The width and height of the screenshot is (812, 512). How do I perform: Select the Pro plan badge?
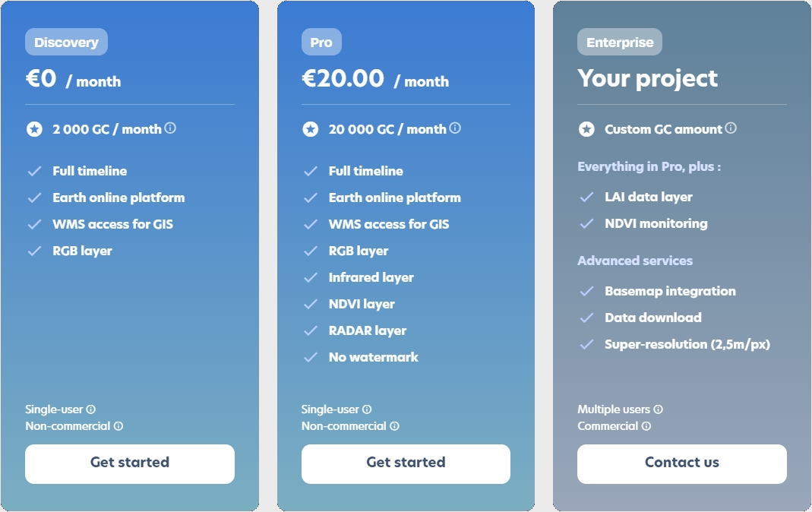(x=321, y=42)
